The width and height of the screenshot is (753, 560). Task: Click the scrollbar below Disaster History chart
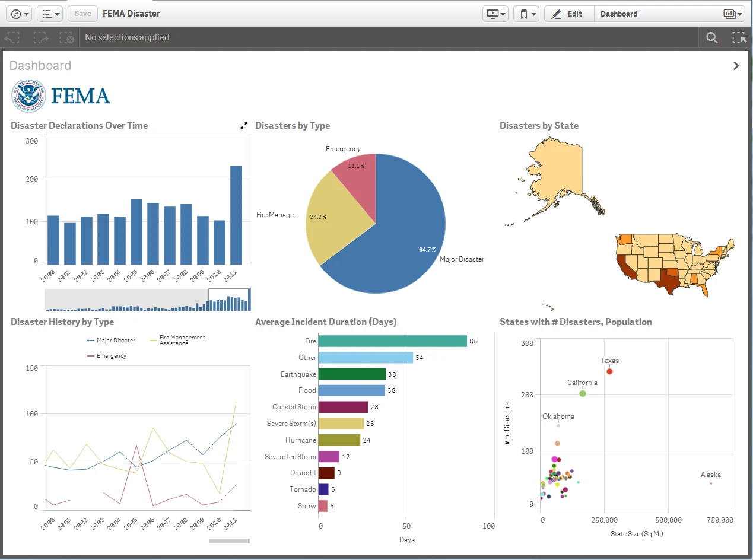229,540
